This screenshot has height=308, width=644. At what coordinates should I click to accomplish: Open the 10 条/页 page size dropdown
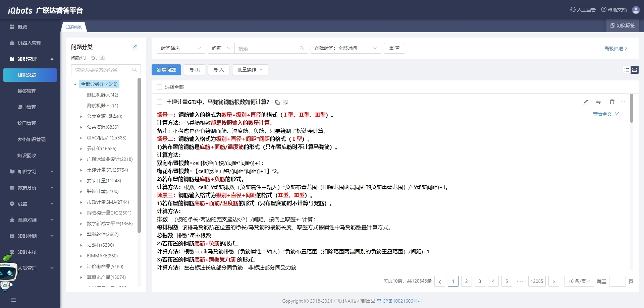pos(579,281)
